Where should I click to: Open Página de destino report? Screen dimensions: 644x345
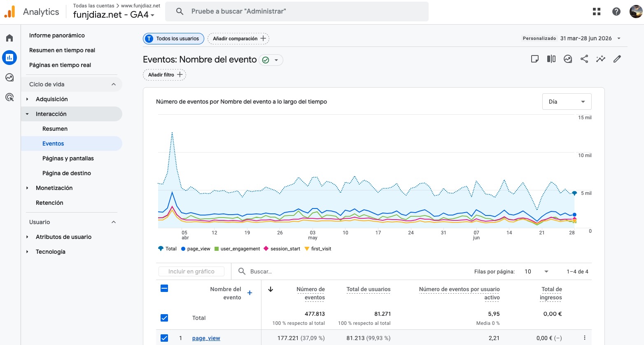(67, 173)
